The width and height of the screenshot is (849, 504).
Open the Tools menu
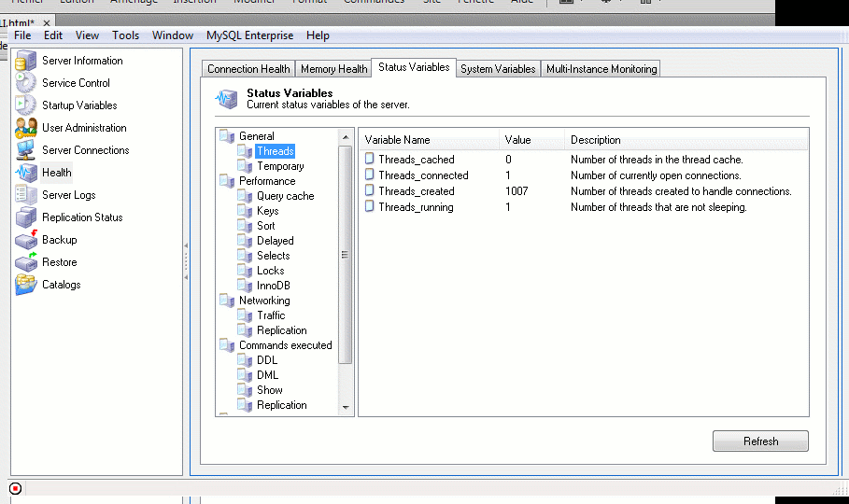tap(125, 35)
